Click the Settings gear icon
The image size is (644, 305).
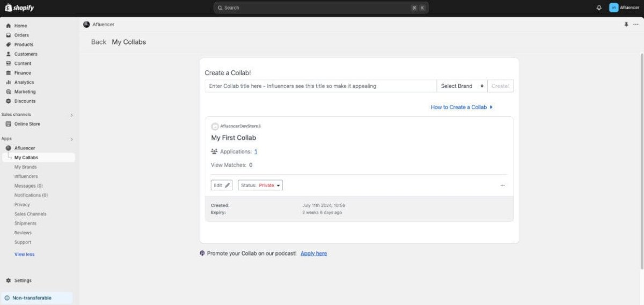(8, 280)
